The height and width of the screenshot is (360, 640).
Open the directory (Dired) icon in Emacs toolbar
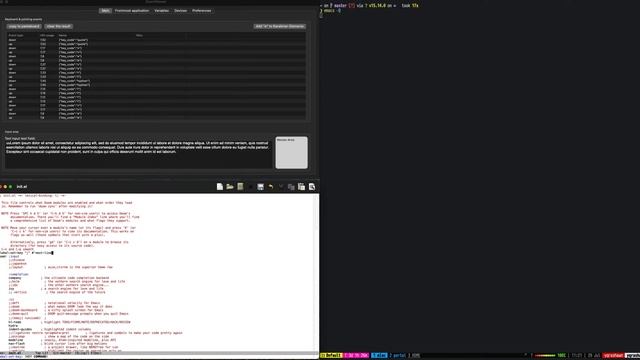pos(240,187)
